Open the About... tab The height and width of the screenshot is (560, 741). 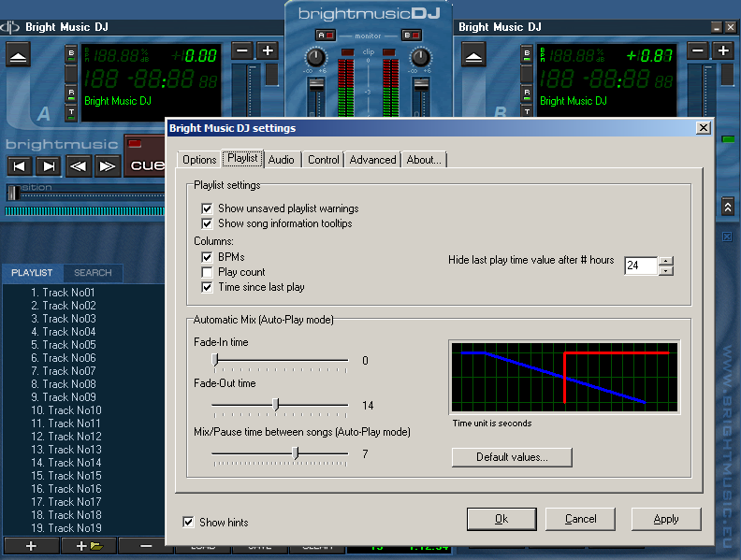pyautogui.click(x=424, y=160)
